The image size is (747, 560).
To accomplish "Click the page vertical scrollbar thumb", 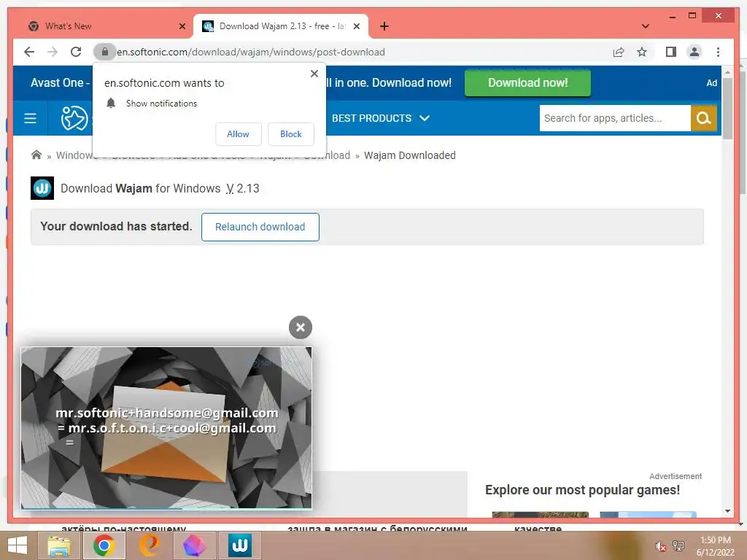I will click(727, 109).
